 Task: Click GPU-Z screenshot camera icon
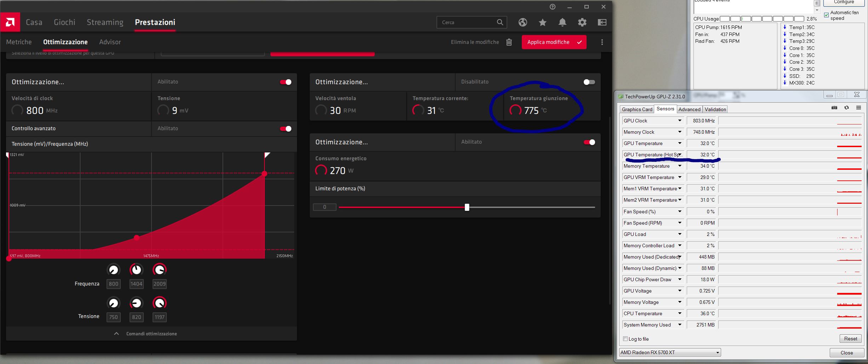pos(834,108)
